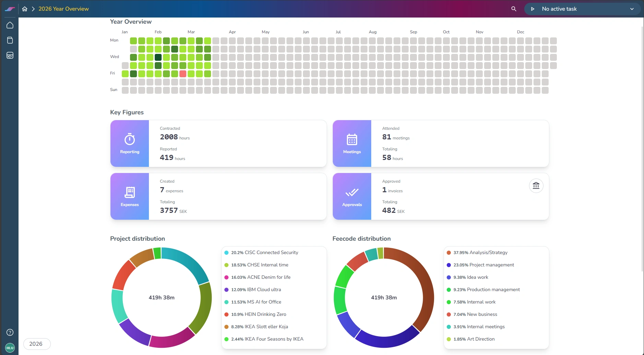Open the Reporting key figures card
The image size is (644, 355).
[x=130, y=144]
